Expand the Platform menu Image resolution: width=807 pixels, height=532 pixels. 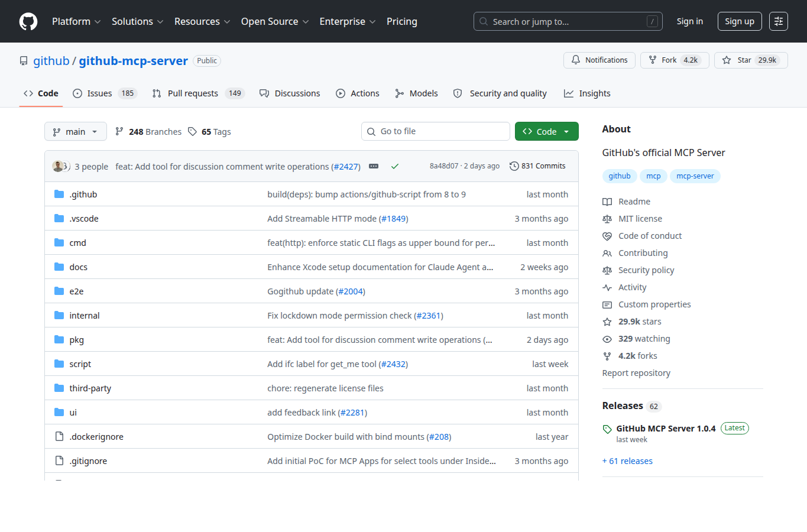pos(76,21)
